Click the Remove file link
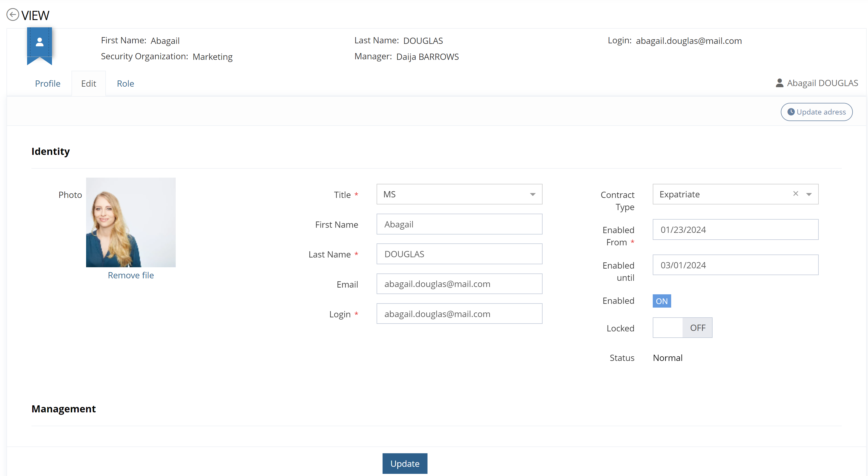868x476 pixels. click(x=131, y=275)
